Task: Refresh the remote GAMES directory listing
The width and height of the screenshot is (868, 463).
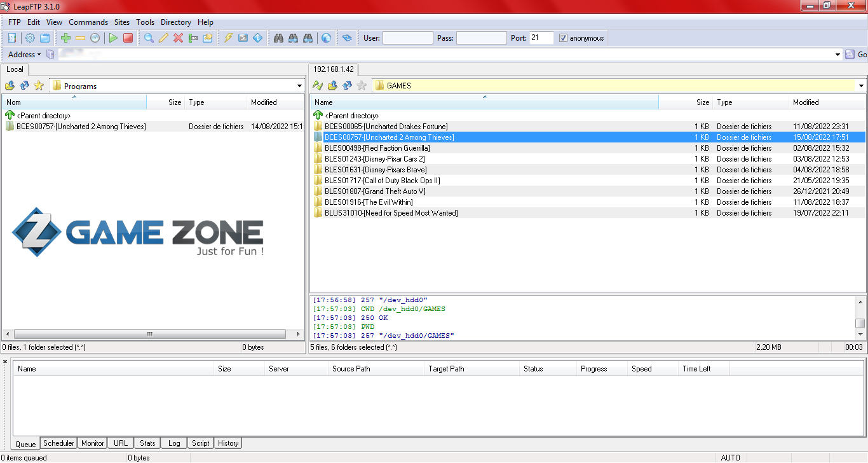Action: click(x=347, y=86)
